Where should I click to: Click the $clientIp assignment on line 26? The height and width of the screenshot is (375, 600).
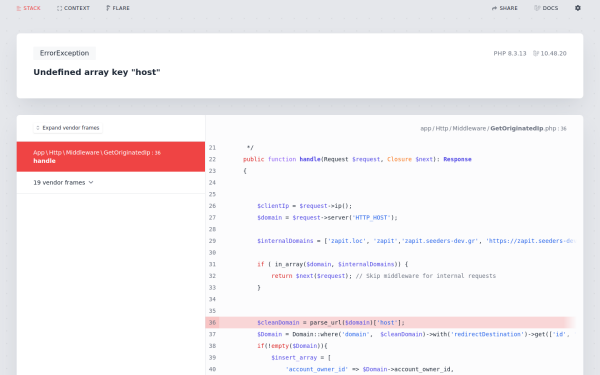304,206
